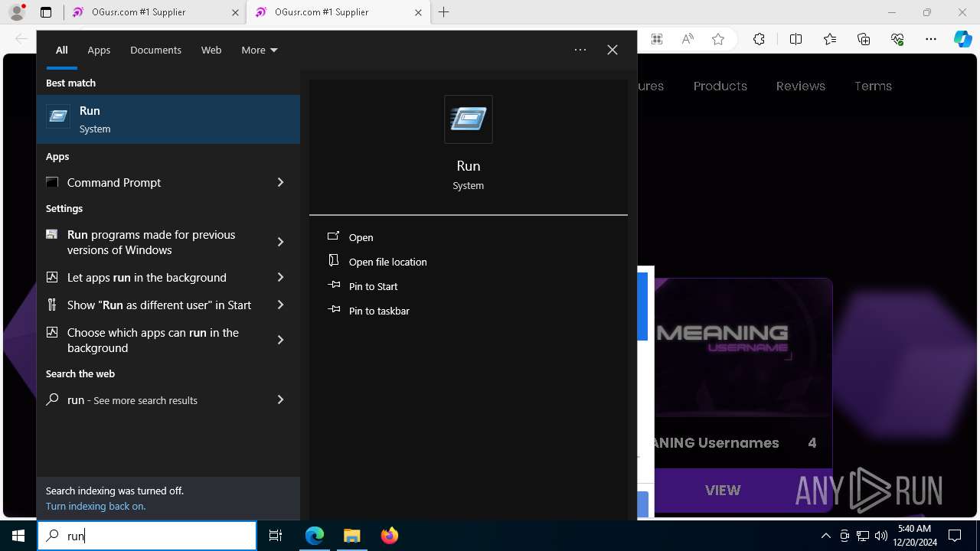This screenshot has width=980, height=551.
Task: Open the Run best match result
Action: coord(168,119)
